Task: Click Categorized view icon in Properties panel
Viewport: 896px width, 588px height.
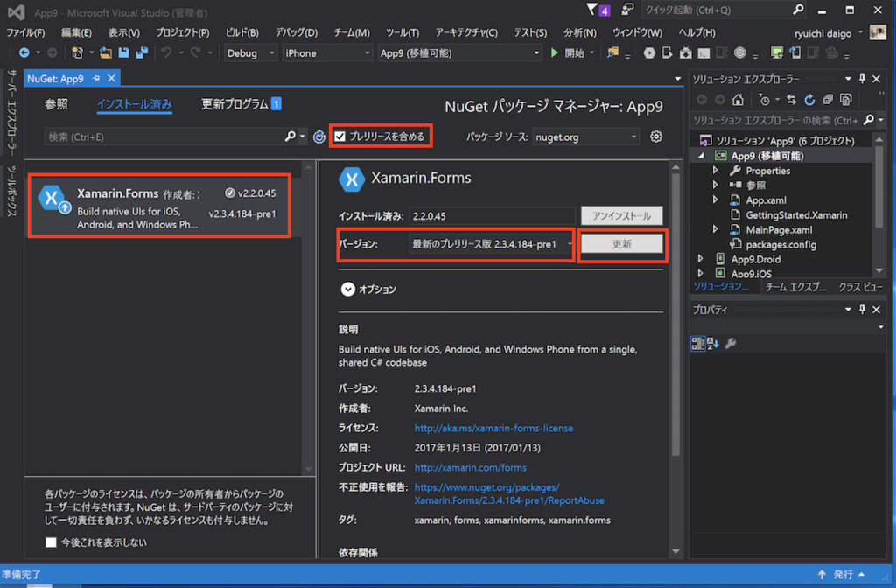Action: click(697, 343)
